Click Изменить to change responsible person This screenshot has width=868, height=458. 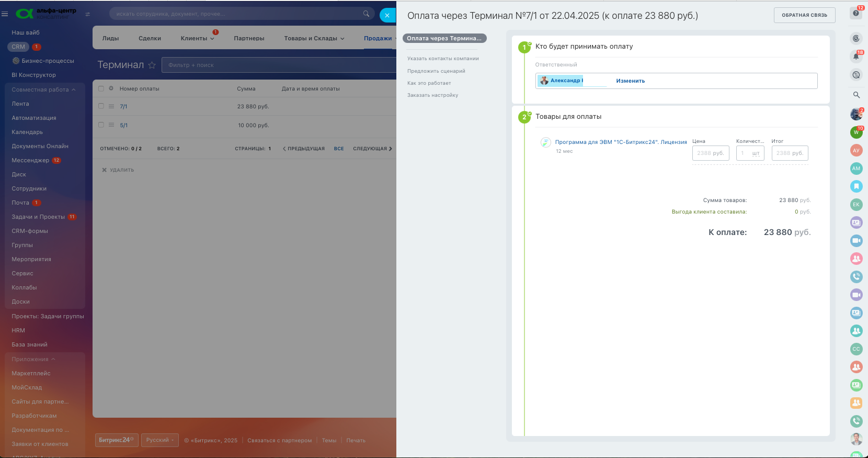point(630,81)
